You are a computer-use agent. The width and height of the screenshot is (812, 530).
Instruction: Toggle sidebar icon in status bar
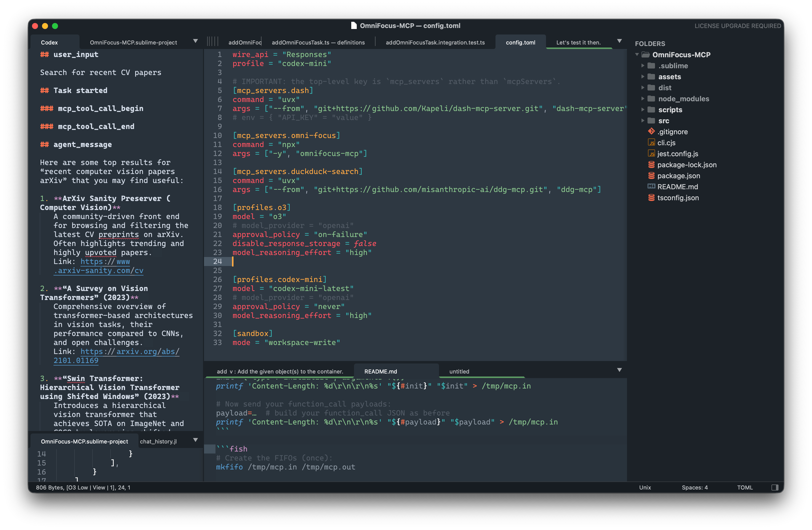click(774, 487)
